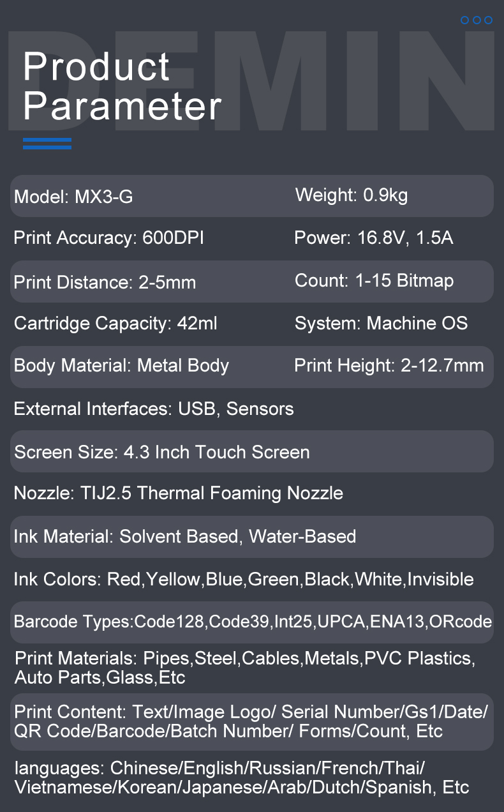This screenshot has width=504, height=812.
Task: Click the Ink Material: Solvent Based row
Action: (185, 536)
